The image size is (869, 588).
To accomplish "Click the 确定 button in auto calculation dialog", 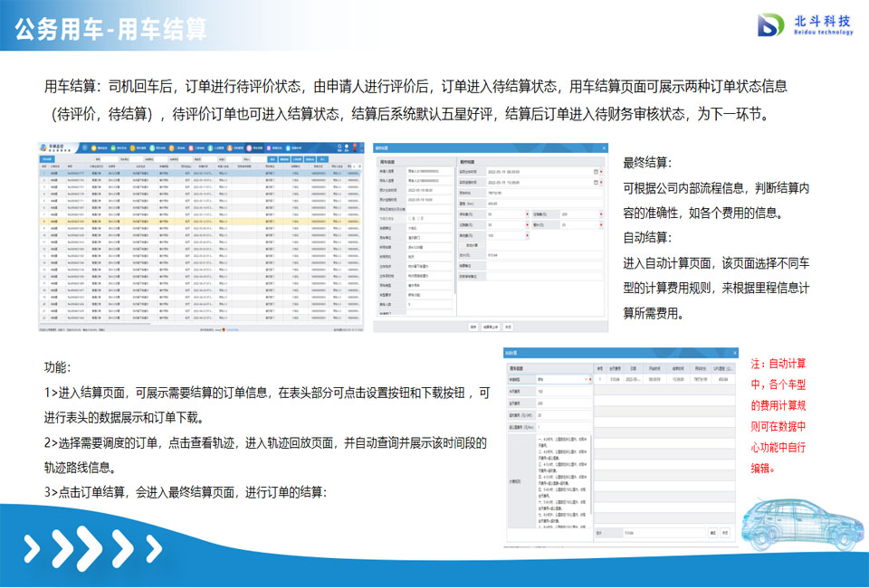I will [712, 534].
